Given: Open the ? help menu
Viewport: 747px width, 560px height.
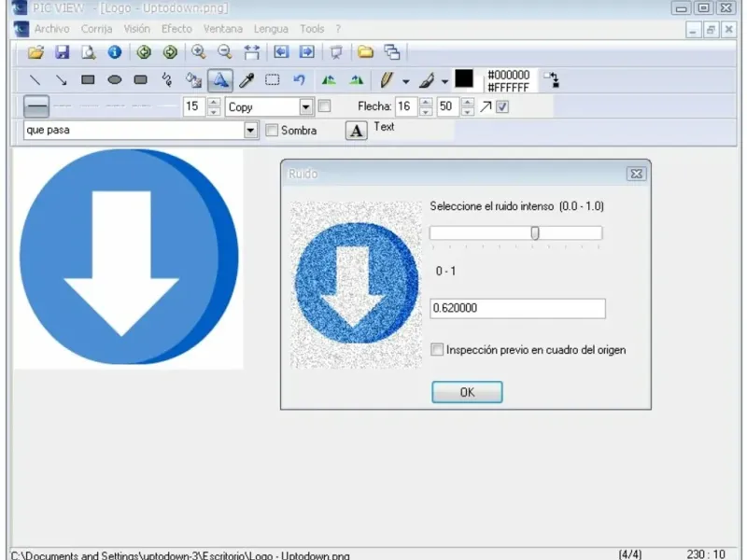Looking at the screenshot, I should tap(338, 29).
